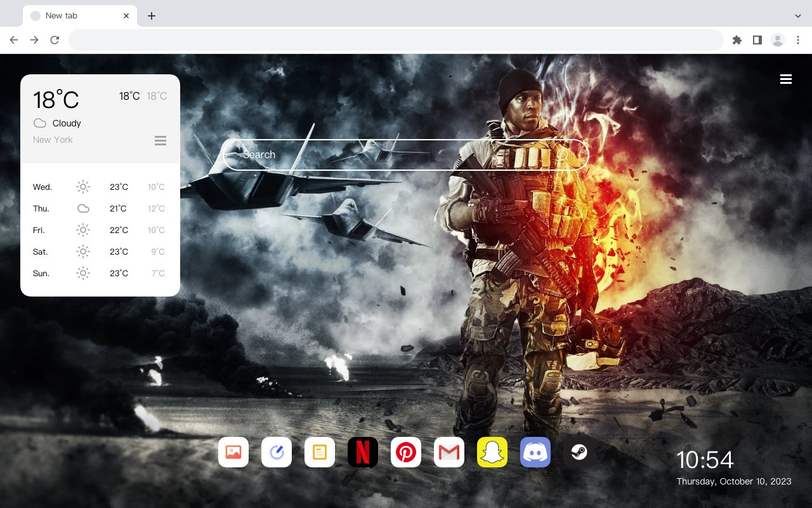Reload the page with refresh icon
Image resolution: width=812 pixels, height=508 pixels.
(x=55, y=40)
